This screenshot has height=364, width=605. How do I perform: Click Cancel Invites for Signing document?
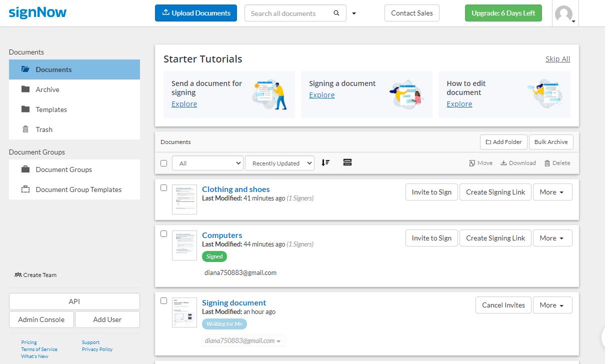click(503, 305)
